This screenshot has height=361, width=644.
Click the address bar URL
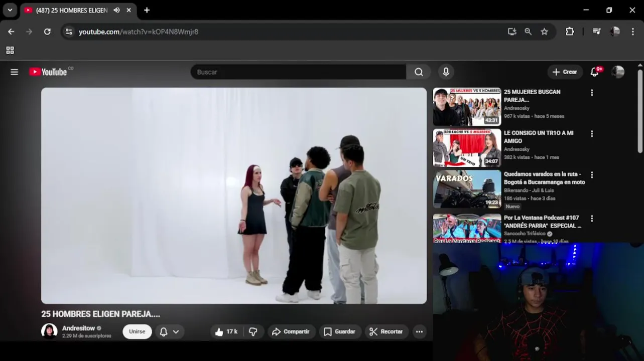tap(139, 32)
